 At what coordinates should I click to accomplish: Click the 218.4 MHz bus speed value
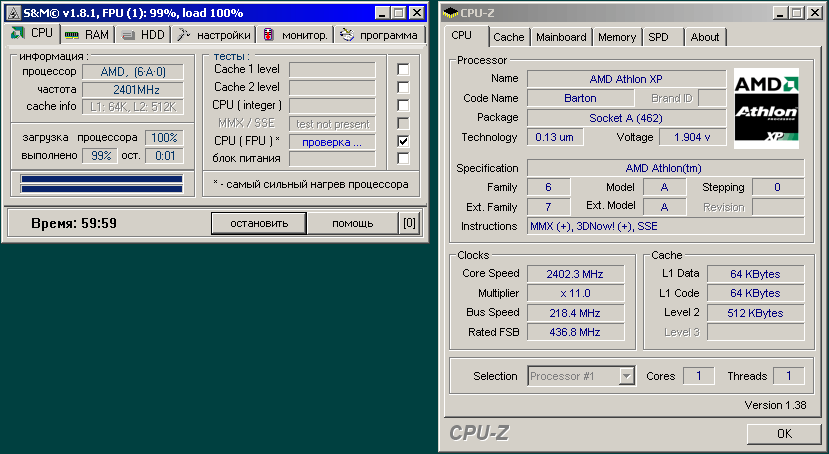(x=576, y=313)
